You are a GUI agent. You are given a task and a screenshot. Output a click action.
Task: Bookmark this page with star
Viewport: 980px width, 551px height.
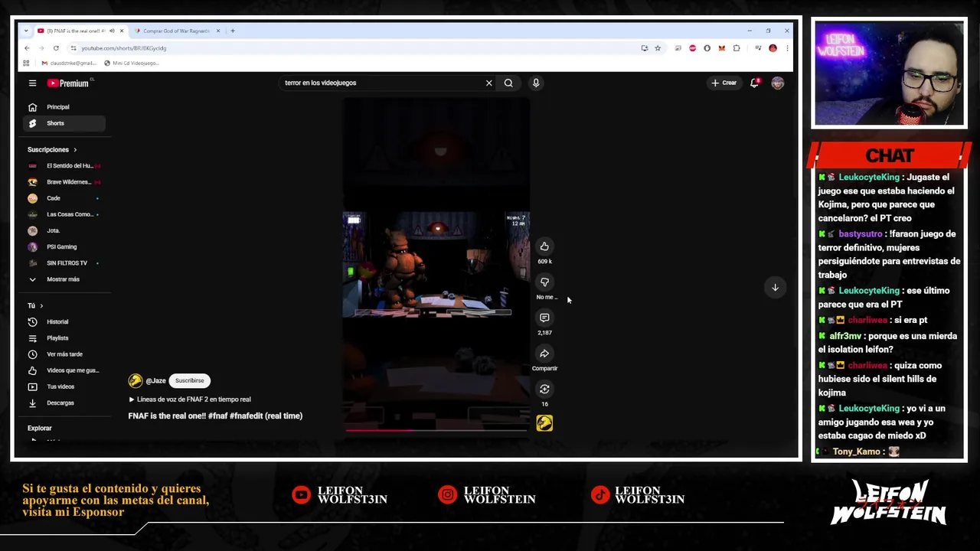[657, 48]
